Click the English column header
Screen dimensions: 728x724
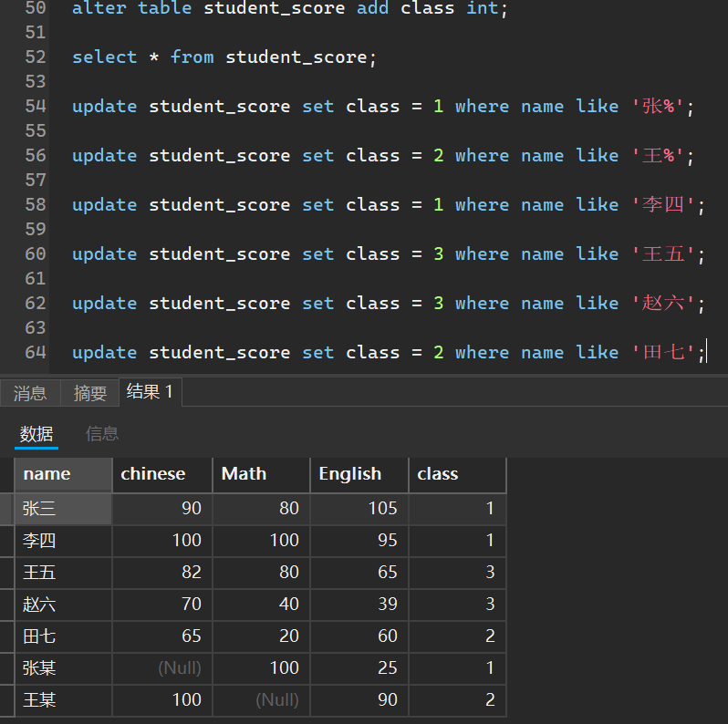[x=359, y=474]
